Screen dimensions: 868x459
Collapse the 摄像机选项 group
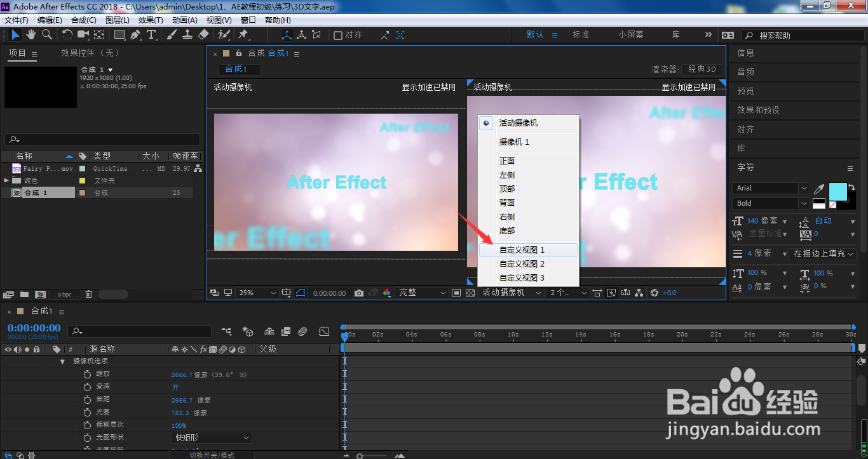(x=62, y=362)
